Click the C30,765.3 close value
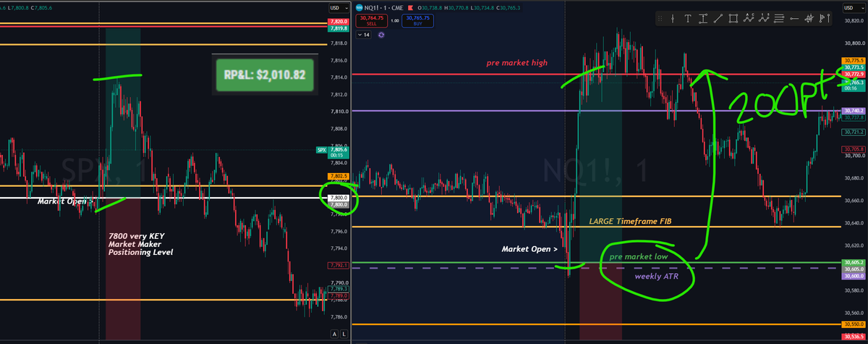Image resolution: width=868 pixels, height=344 pixels. [509, 8]
